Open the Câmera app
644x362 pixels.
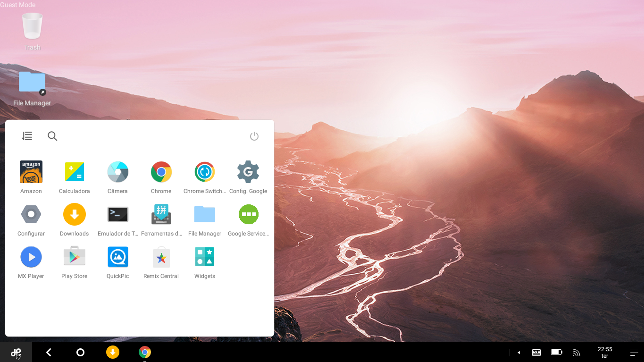pyautogui.click(x=117, y=177)
